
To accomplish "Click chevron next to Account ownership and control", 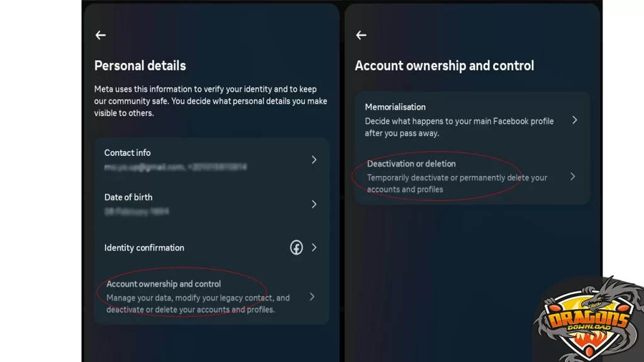I will [x=312, y=297].
